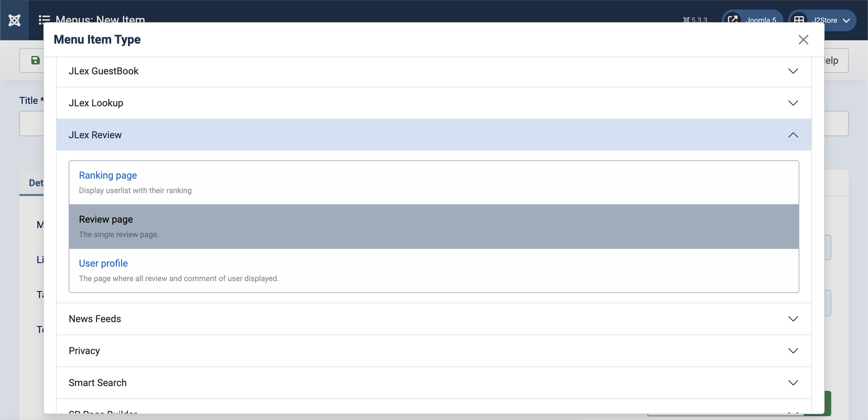Expand the JLex GuestBook section

[x=434, y=71]
